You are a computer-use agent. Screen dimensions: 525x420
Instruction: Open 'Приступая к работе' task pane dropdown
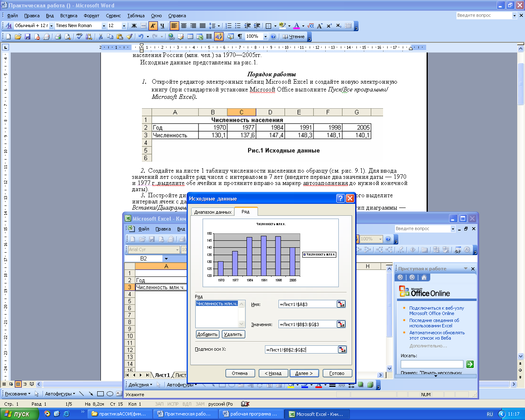pyautogui.click(x=466, y=269)
